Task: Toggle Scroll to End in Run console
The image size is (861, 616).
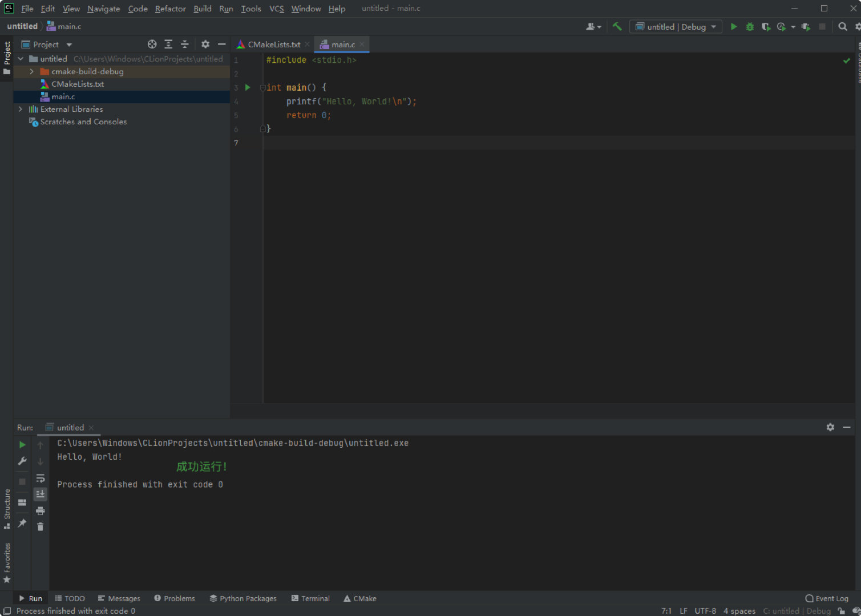Action: [x=40, y=494]
